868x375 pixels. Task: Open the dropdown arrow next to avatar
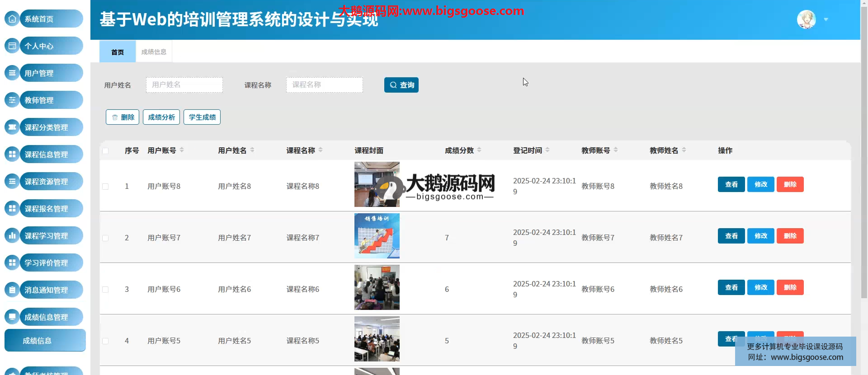pyautogui.click(x=826, y=19)
